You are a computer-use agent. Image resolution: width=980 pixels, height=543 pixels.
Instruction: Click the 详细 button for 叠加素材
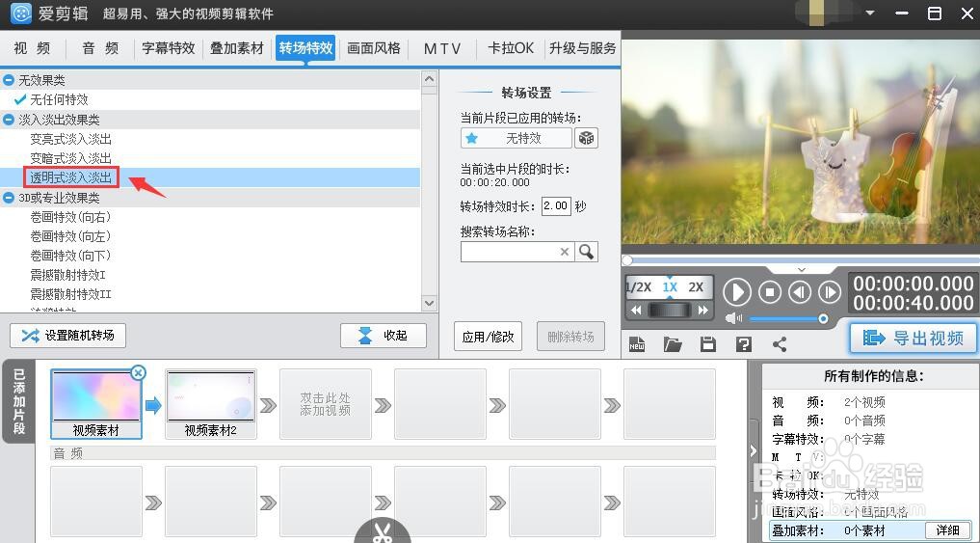(947, 530)
